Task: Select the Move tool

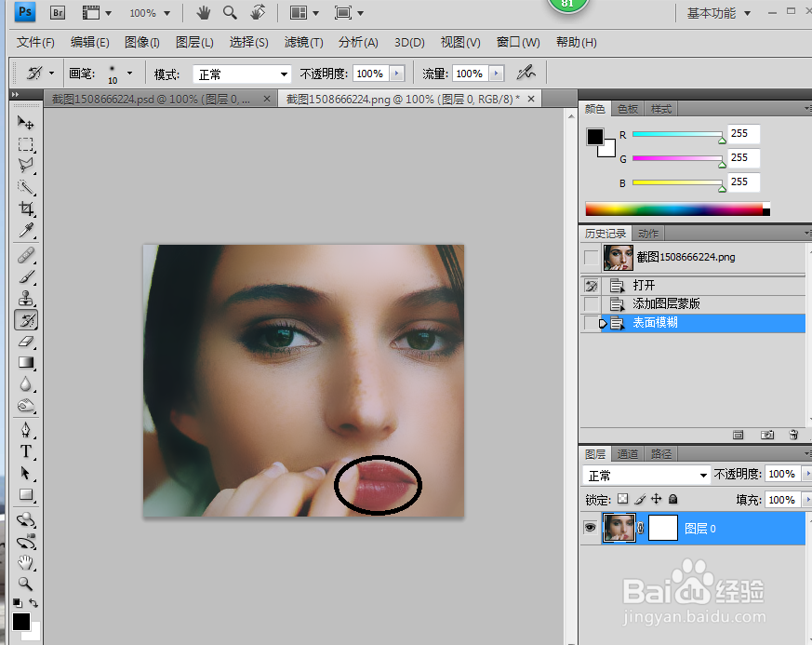Action: click(25, 123)
